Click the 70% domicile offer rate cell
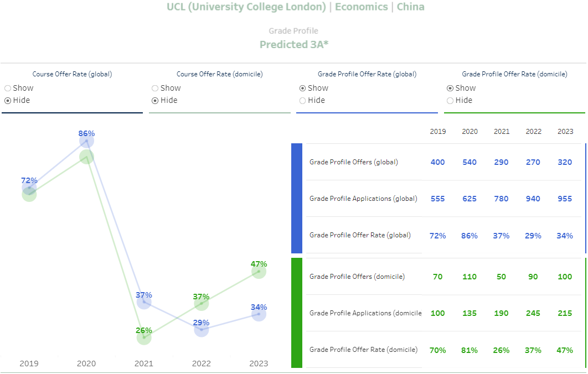 pyautogui.click(x=437, y=350)
